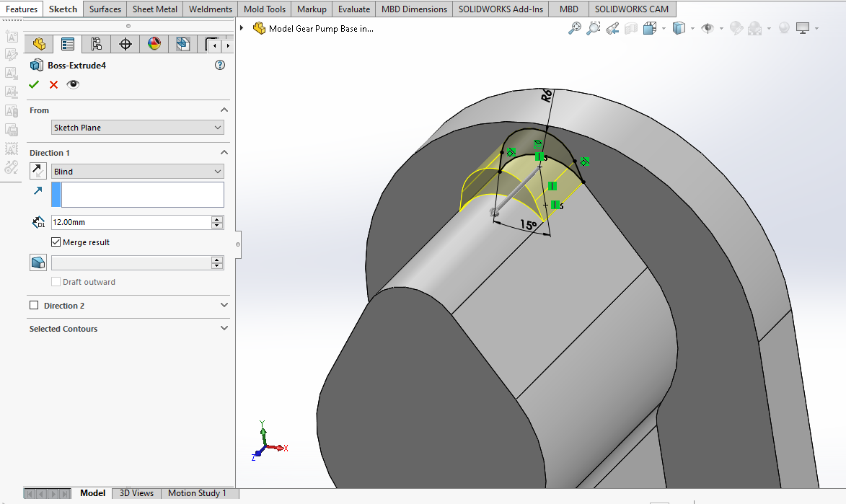Click the 12.00mm depth input field

coord(131,222)
